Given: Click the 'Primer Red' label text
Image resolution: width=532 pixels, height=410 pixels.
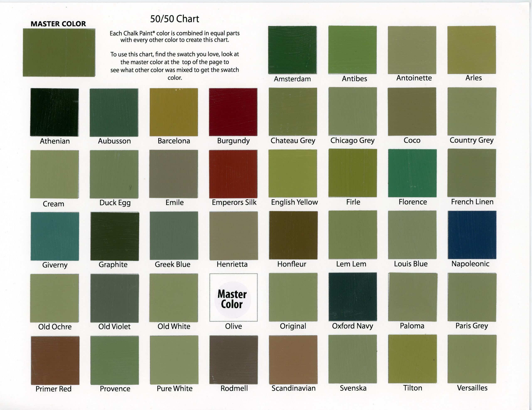Looking at the screenshot, I should click(54, 389).
